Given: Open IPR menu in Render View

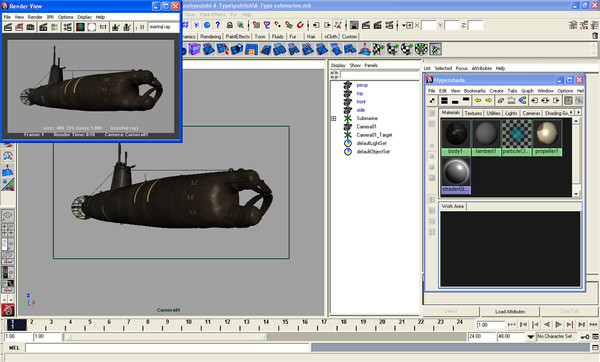Looking at the screenshot, I should tap(50, 17).
